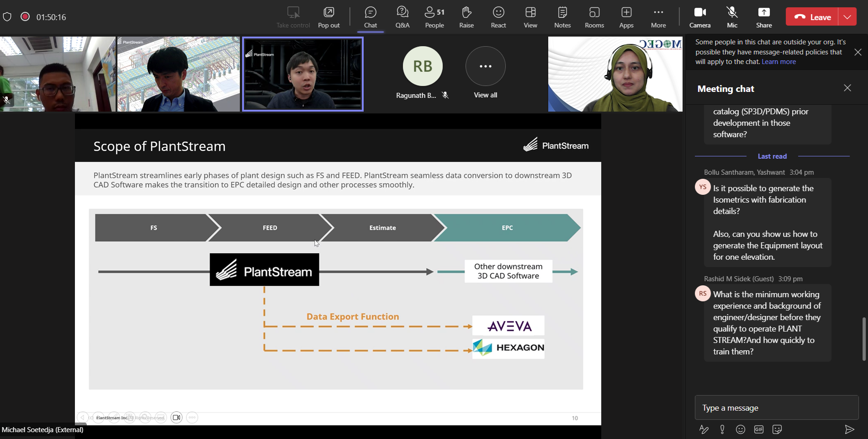Open the More actions menu

coord(658,17)
